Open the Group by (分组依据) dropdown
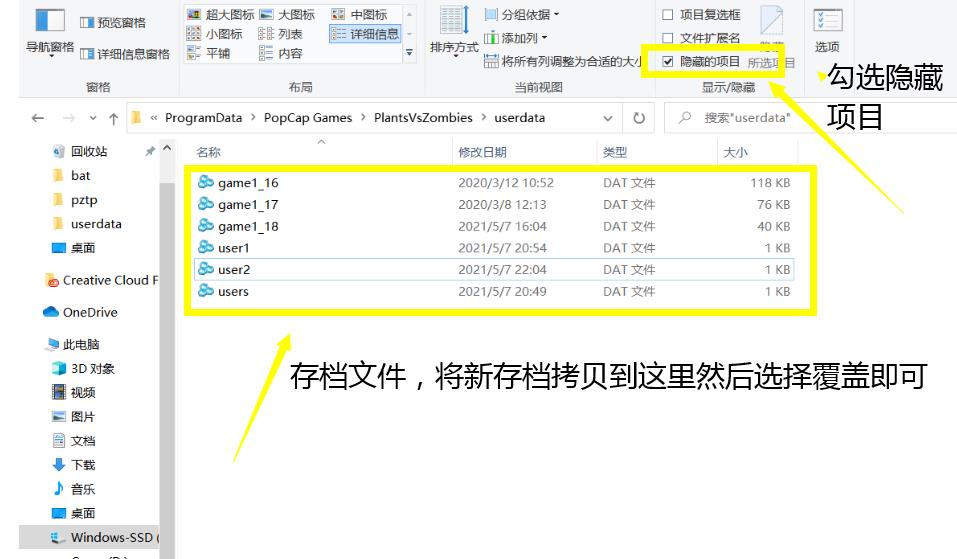Image resolution: width=957 pixels, height=559 pixels. (522, 14)
